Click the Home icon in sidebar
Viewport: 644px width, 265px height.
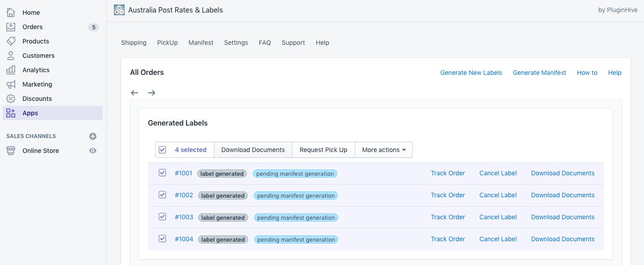(11, 13)
